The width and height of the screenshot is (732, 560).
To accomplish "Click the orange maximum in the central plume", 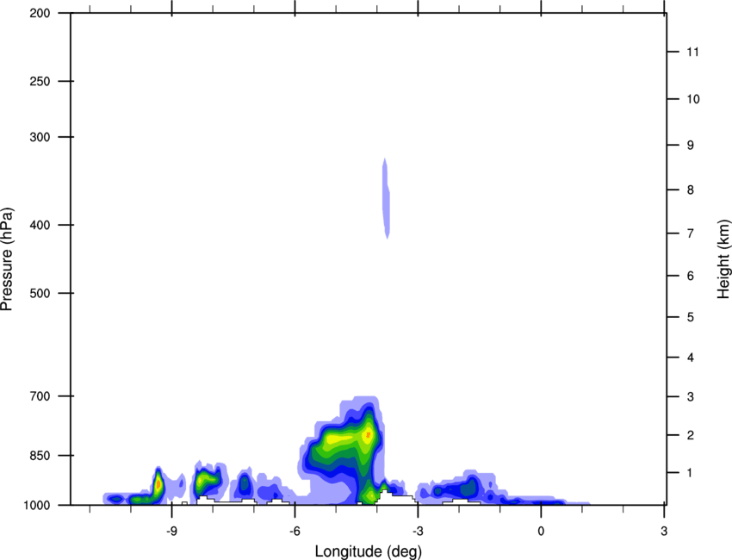I will point(369,434).
